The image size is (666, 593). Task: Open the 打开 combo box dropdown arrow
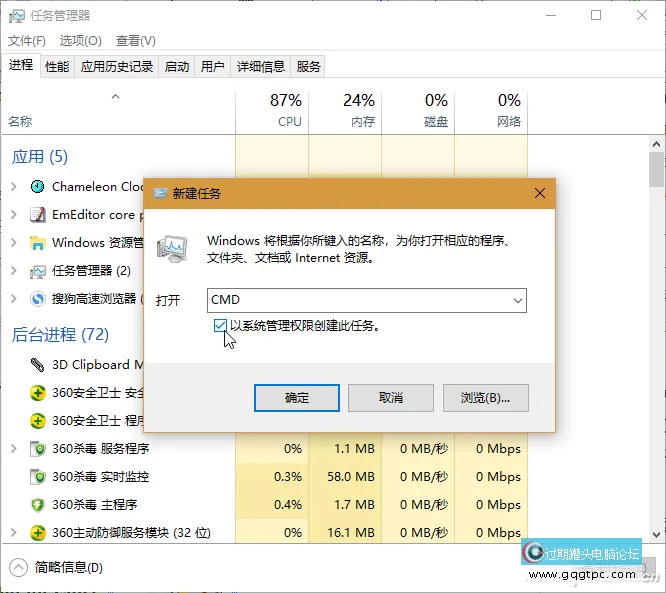[x=517, y=300]
